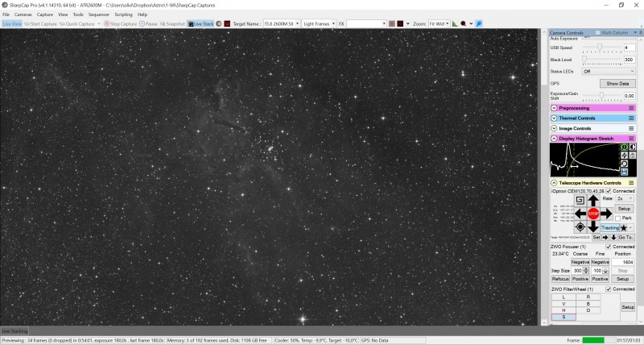Expand the Image Controls section
Screen dimensions: 644x345
tap(554, 128)
